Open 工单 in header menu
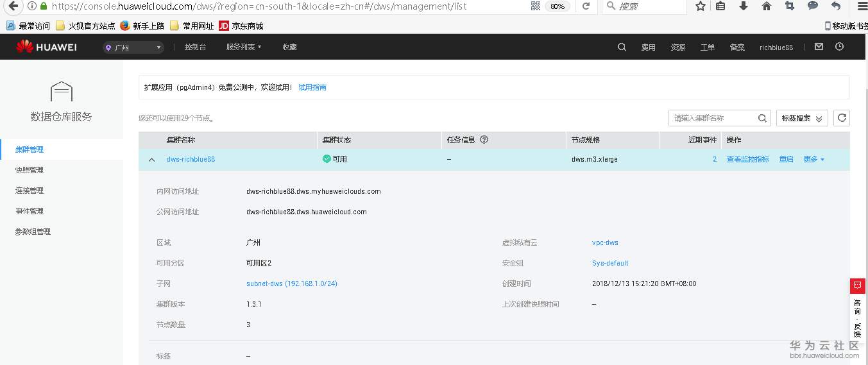The height and width of the screenshot is (365, 868). 708,47
